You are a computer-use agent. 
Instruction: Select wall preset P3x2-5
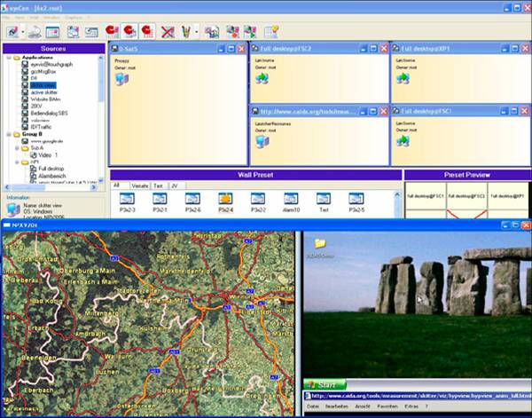pos(356,202)
